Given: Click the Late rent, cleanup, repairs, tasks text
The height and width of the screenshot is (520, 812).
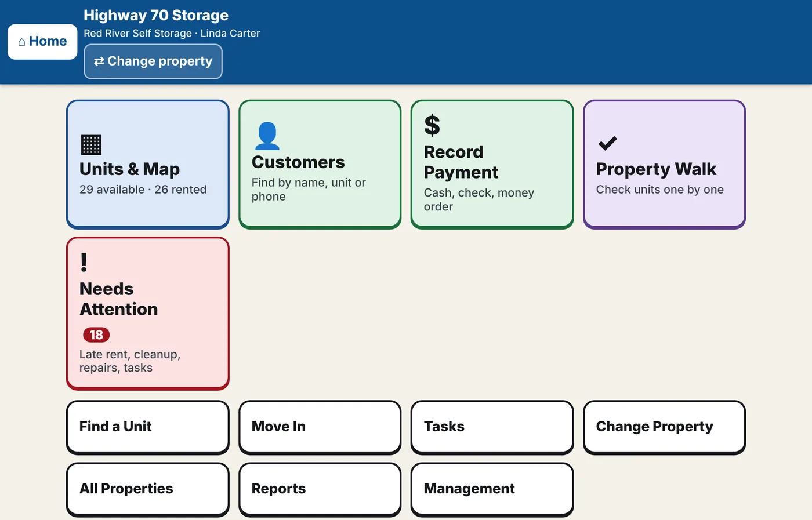Looking at the screenshot, I should [130, 361].
